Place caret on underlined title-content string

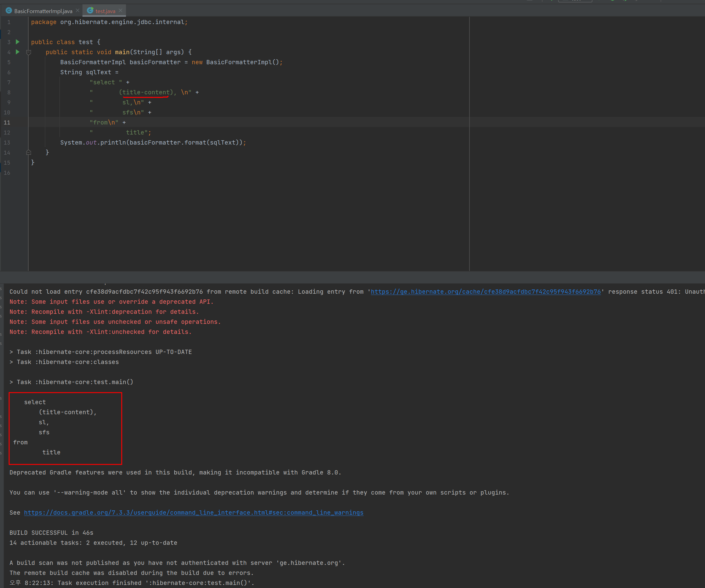pyautogui.click(x=146, y=92)
